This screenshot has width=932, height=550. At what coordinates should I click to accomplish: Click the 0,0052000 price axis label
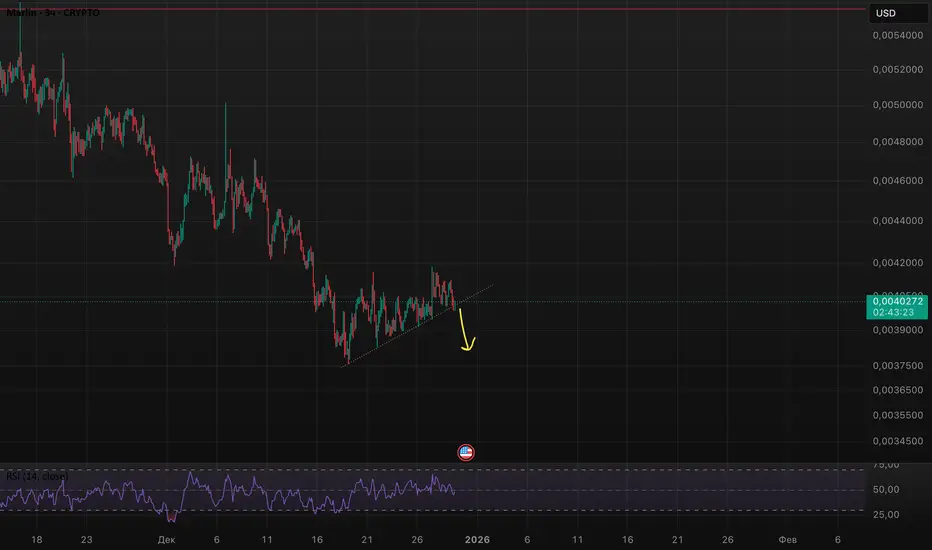(898, 70)
